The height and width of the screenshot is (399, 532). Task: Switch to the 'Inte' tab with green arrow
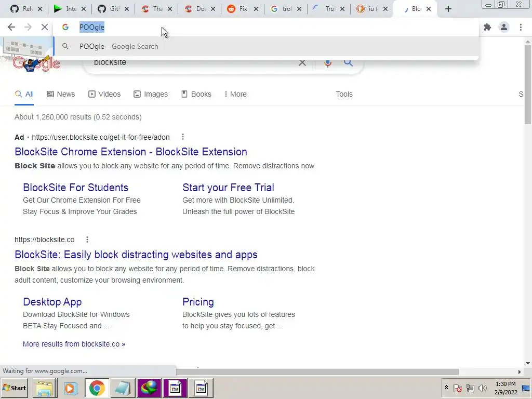[65, 9]
